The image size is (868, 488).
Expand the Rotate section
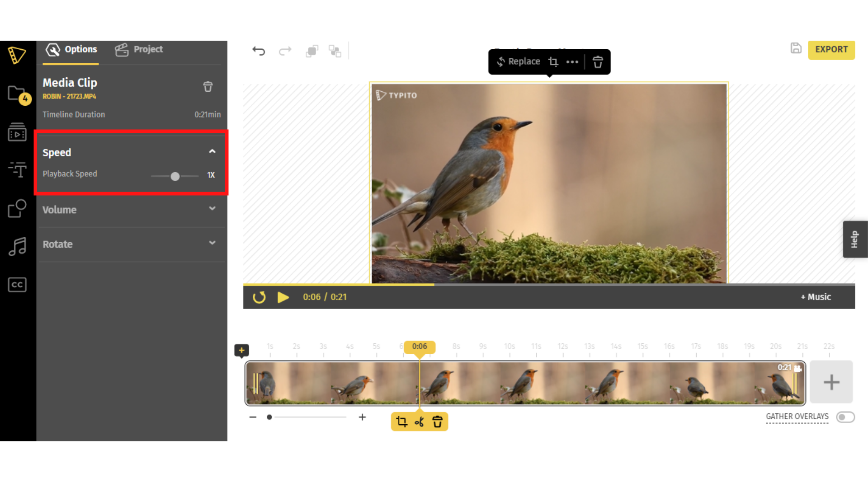point(212,243)
